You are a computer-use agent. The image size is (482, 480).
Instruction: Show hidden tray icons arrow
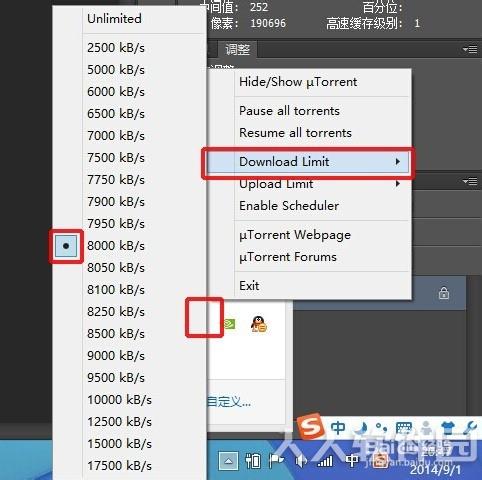click(228, 461)
